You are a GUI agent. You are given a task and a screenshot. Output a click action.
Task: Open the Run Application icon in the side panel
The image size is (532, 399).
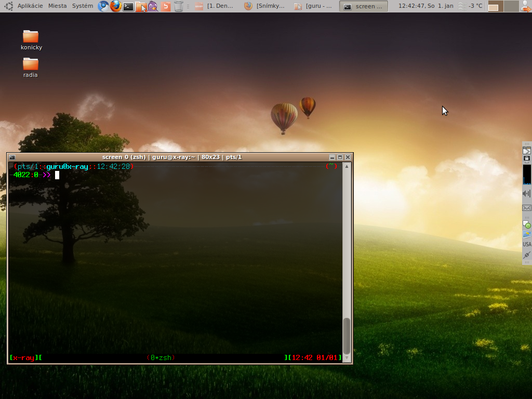click(x=527, y=150)
